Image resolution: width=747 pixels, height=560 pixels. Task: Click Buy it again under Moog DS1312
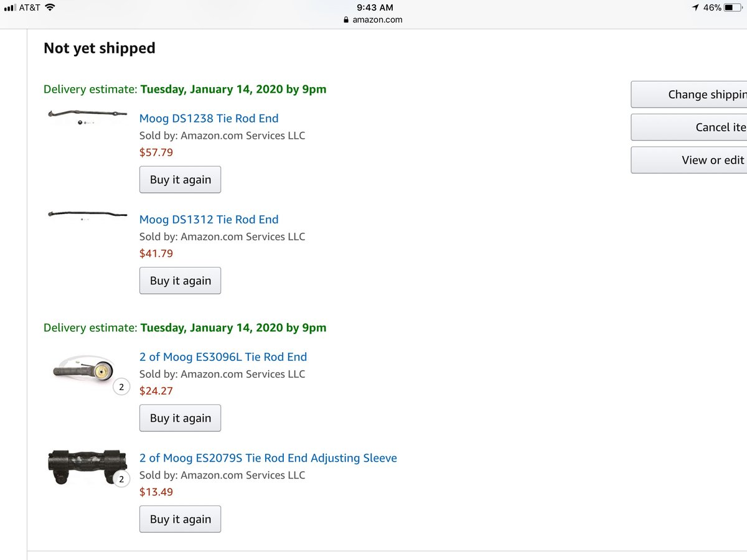(x=180, y=281)
